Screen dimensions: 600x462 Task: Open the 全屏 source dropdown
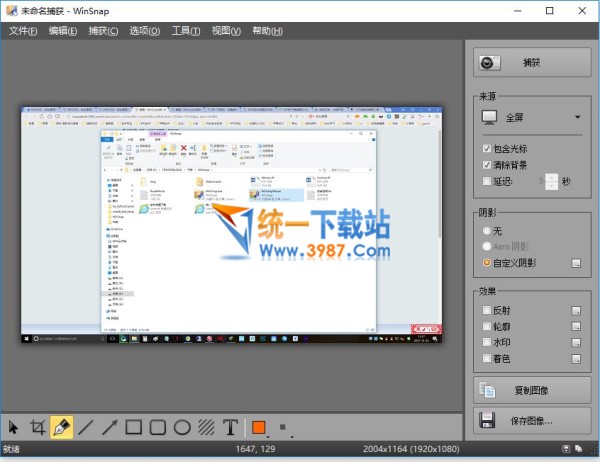point(530,117)
